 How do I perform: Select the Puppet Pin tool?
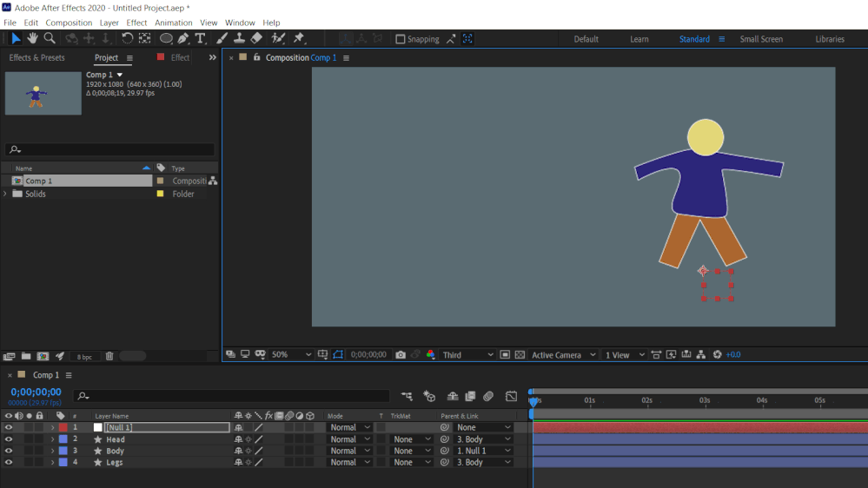click(299, 38)
